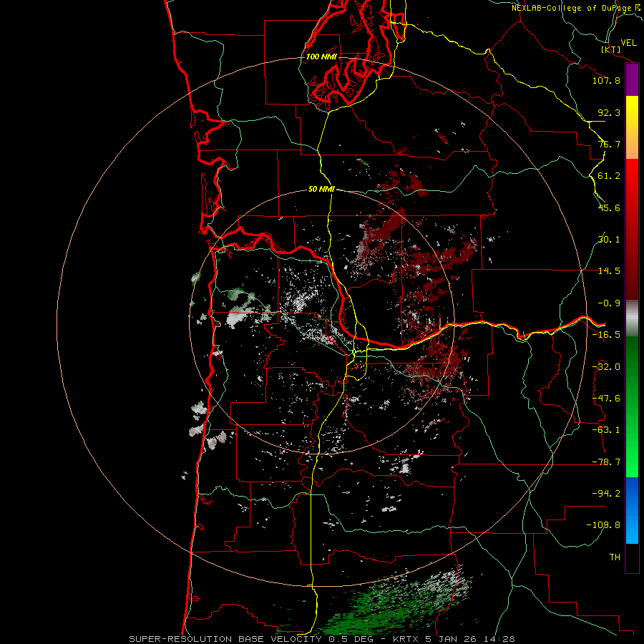Select the -63.1 scale label
The width and height of the screenshot is (644, 644).
[606, 430]
